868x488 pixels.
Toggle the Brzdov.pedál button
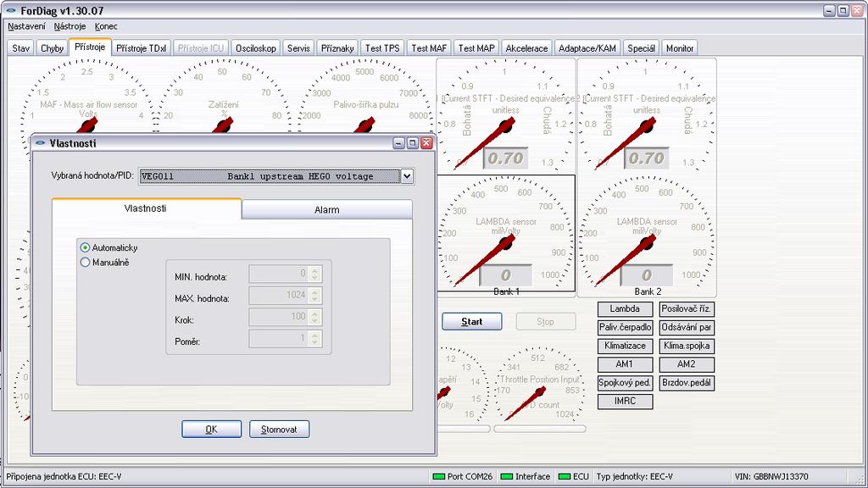click(687, 382)
